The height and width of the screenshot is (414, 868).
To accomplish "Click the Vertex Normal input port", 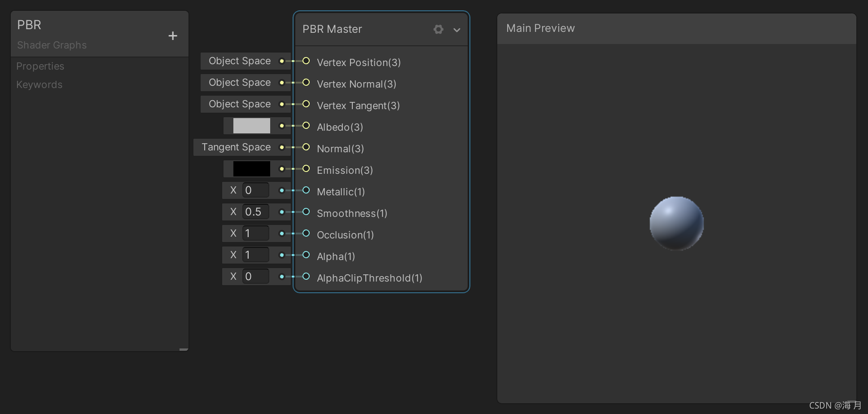I will (306, 82).
